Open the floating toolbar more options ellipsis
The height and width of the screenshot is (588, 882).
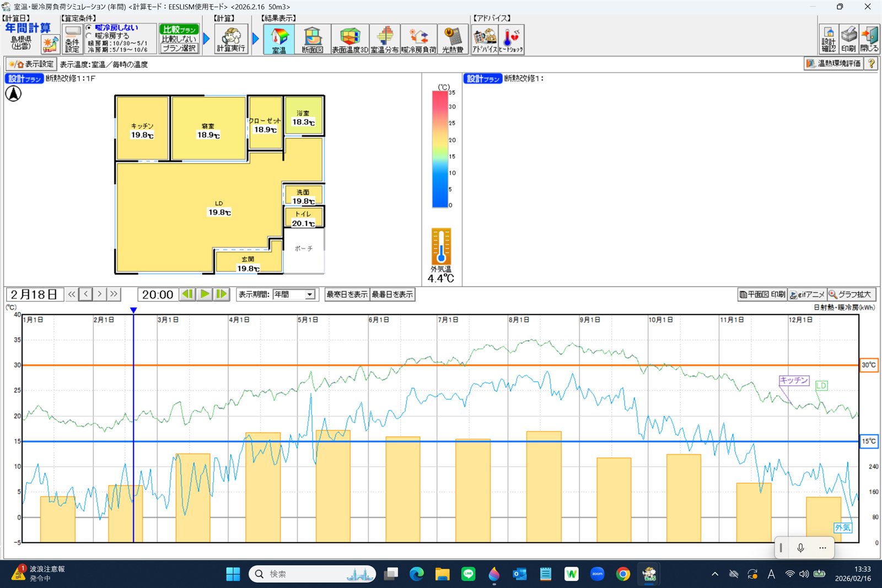(822, 548)
